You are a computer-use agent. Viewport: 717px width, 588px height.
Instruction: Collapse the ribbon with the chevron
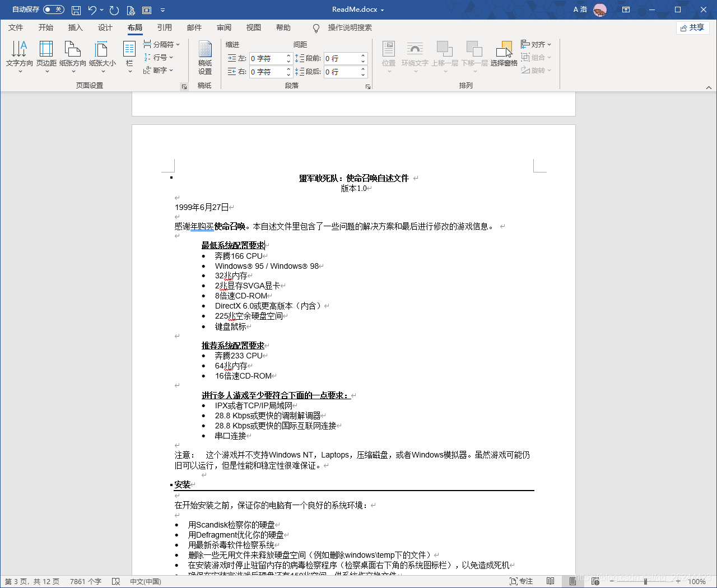tap(709, 87)
